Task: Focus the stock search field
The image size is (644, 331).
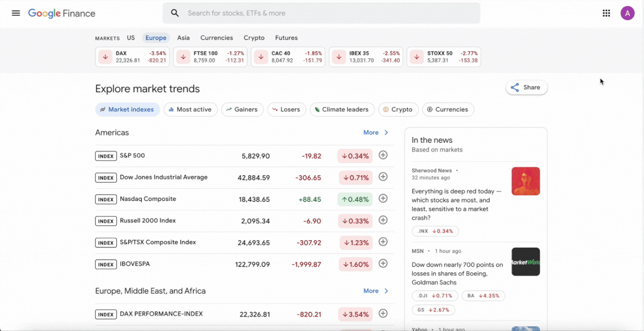Action: click(321, 13)
